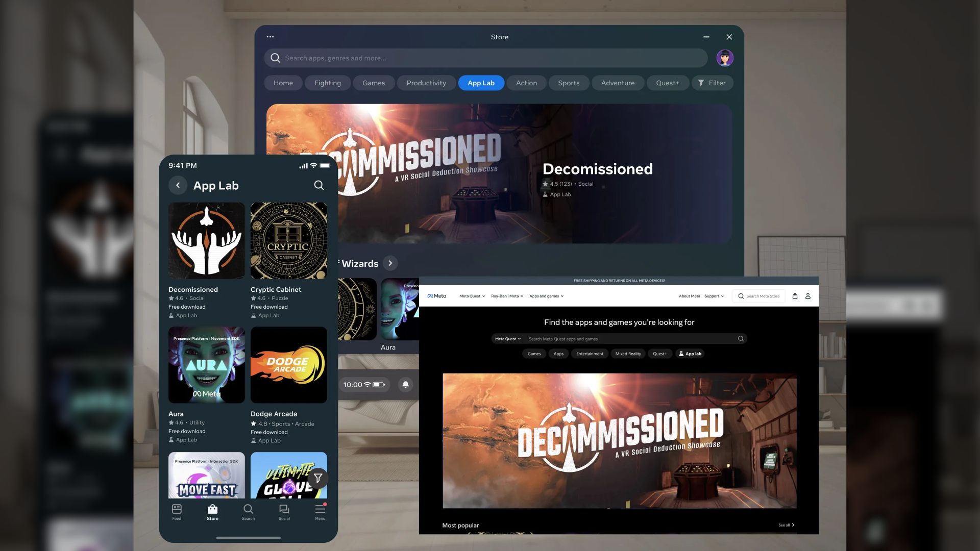Image resolution: width=980 pixels, height=551 pixels.
Task: Select the Productivity category tab
Action: (x=426, y=83)
